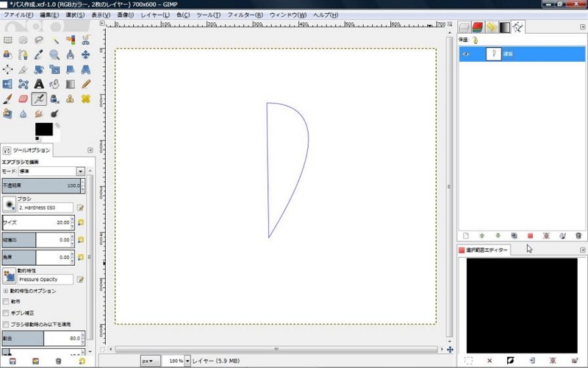Screen dimensions: 588x368
Task: Toggle the path lock icon next to 保護
Action: click(x=475, y=40)
